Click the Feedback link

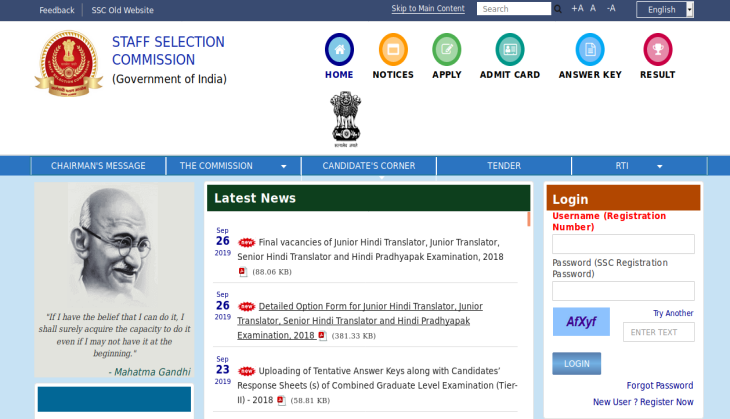point(57,10)
